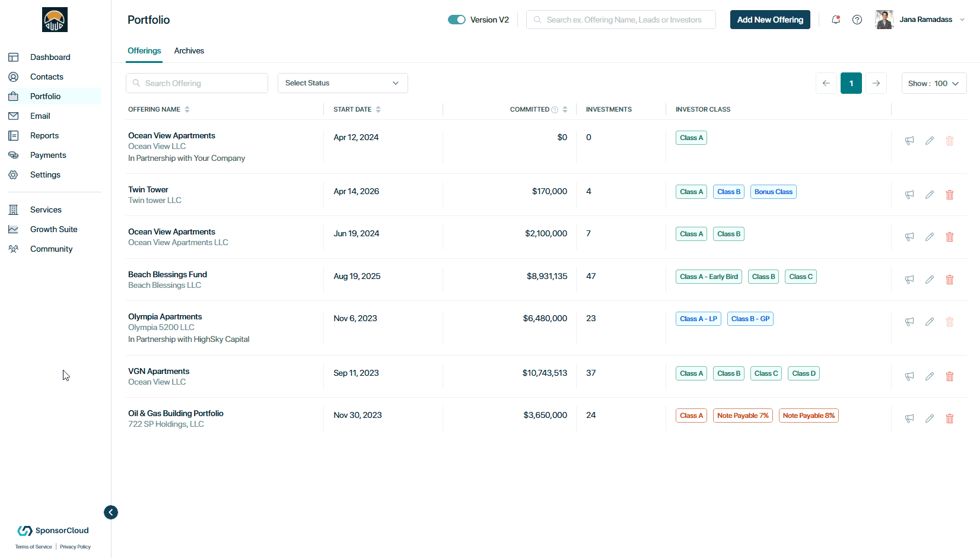Click the megaphone icon for Oil & Gas Portfolio
Viewport: 980px width, 558px height.
(x=909, y=418)
